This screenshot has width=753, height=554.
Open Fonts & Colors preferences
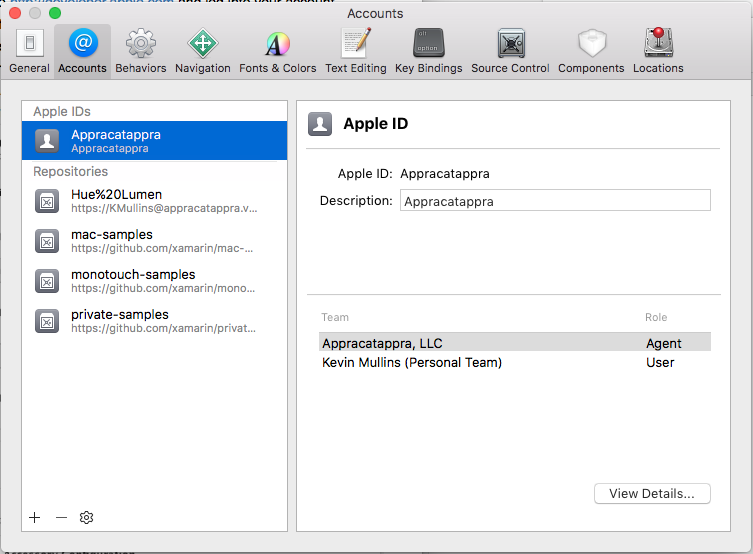(278, 50)
